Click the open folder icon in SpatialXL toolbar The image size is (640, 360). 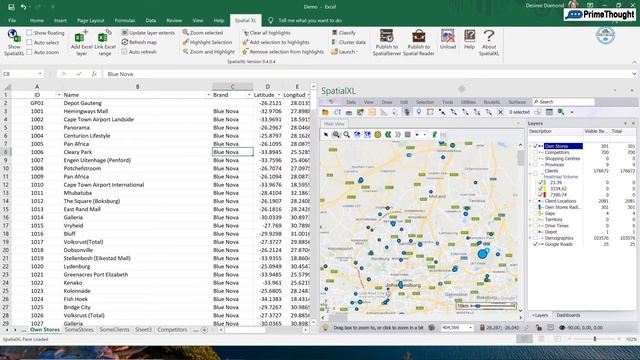coord(325,112)
